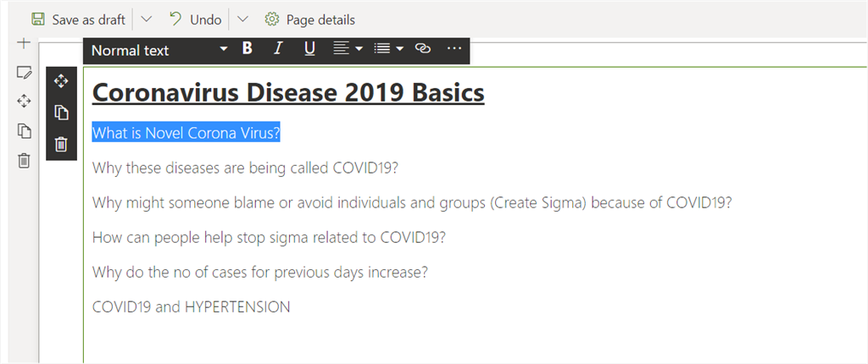This screenshot has width=868, height=364.
Task: Toggle bold formatting
Action: 248,49
